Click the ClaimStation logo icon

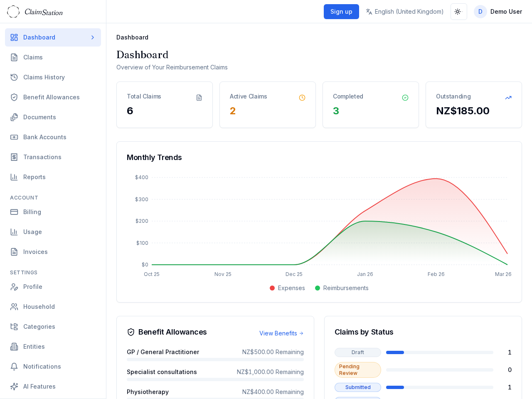pos(13,12)
